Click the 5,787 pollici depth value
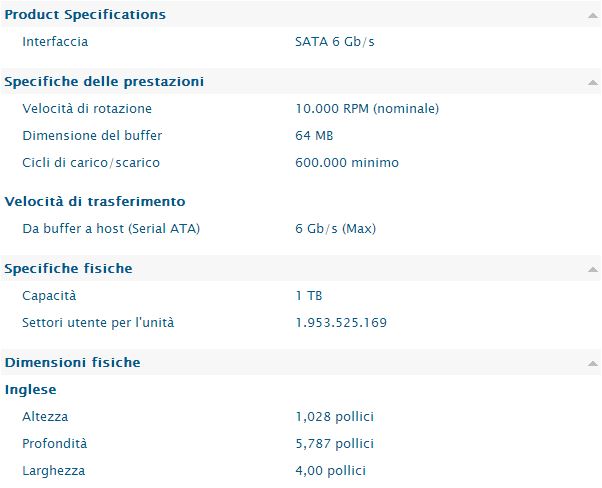The height and width of the screenshot is (488, 602). pos(334,444)
